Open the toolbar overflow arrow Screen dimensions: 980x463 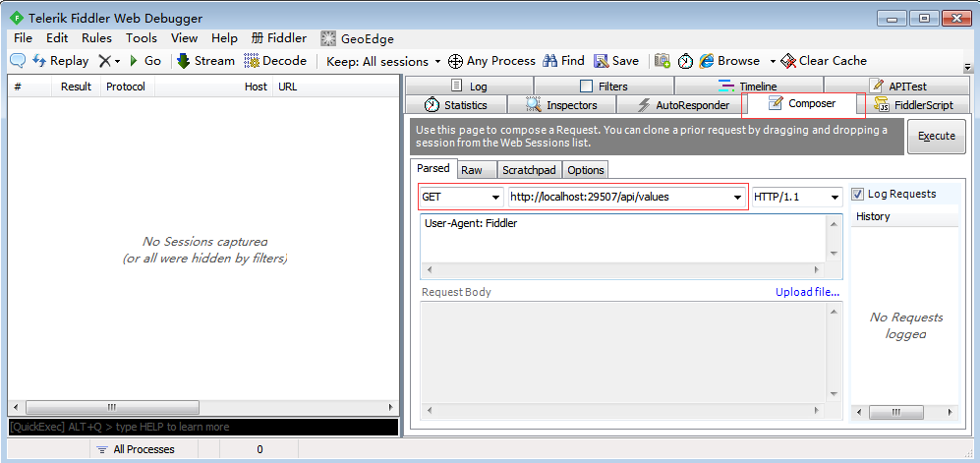click(967, 67)
